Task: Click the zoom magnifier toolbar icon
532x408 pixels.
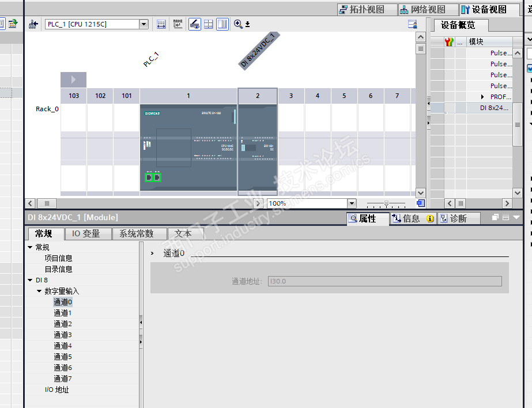Action: coord(238,24)
